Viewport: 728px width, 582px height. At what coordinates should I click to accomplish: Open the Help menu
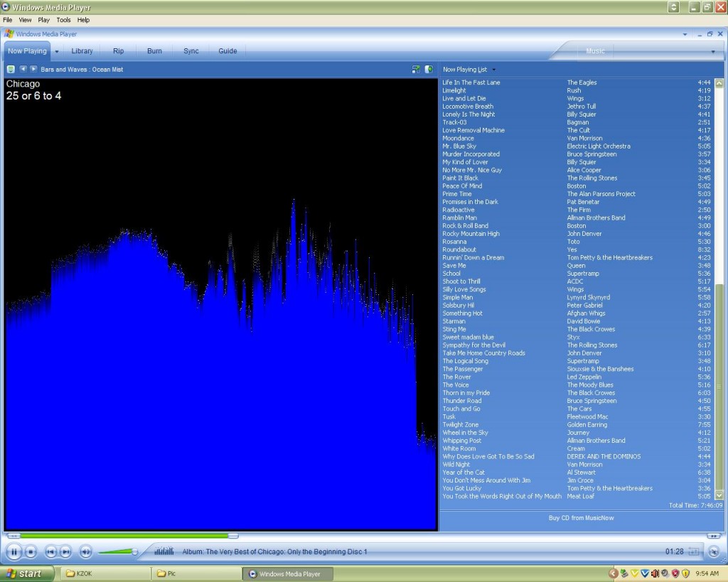pos(84,20)
